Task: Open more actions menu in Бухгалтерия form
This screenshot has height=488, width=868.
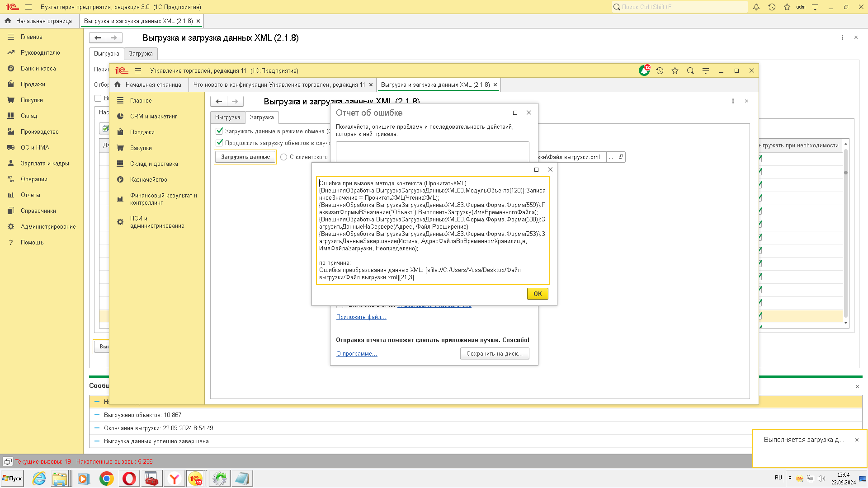Action: click(842, 38)
